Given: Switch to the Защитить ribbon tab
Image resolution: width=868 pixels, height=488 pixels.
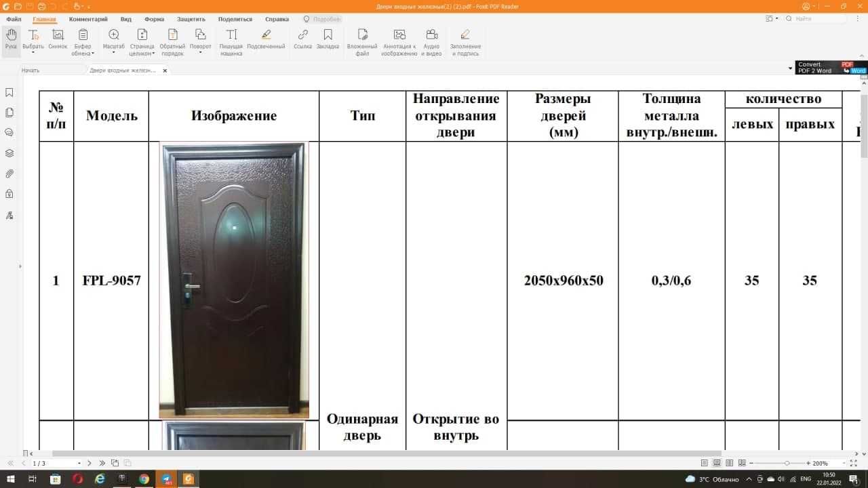Looking at the screenshot, I should coord(191,19).
